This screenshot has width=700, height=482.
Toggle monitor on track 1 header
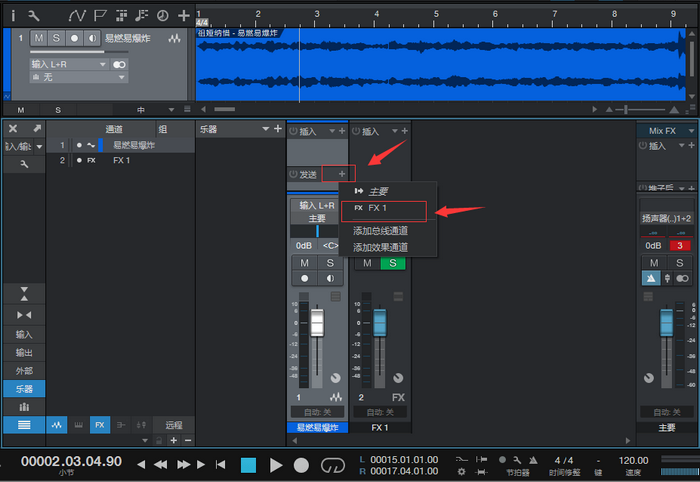(x=90, y=38)
